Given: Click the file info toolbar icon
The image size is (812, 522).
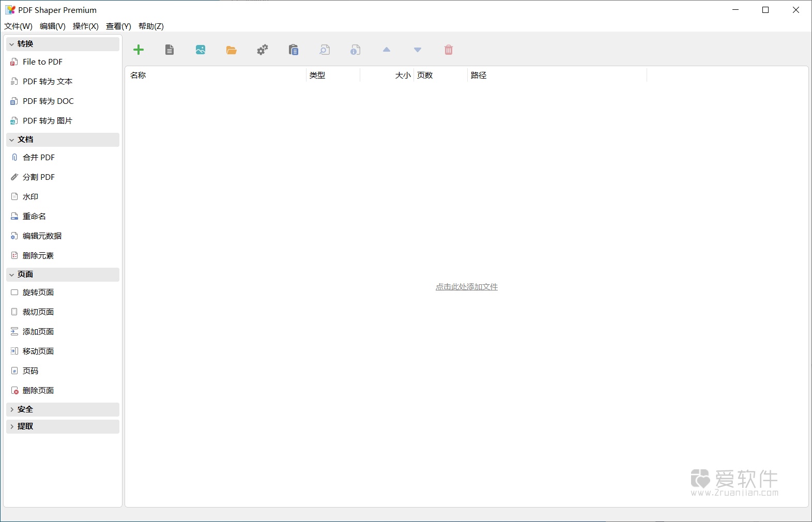Looking at the screenshot, I should coord(356,50).
